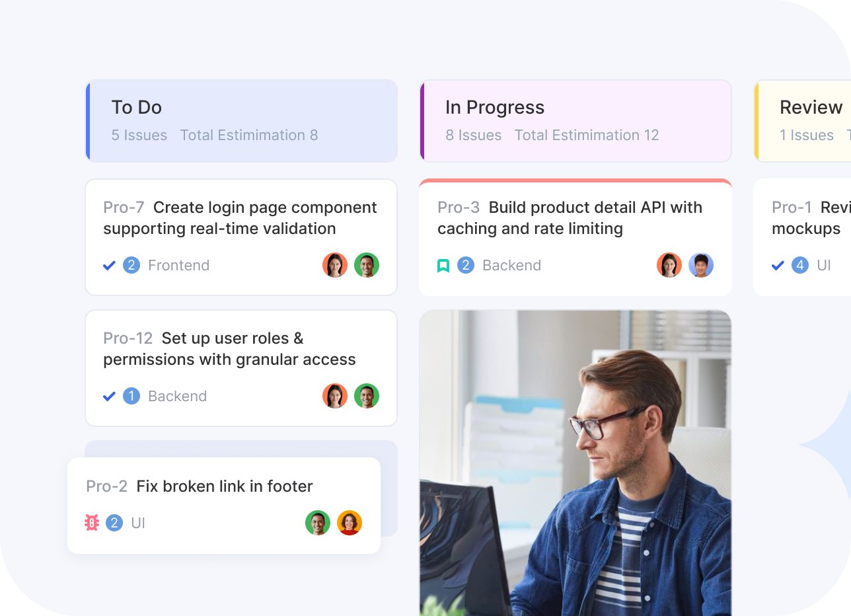The width and height of the screenshot is (851, 616).
Task: Open the photo attachment thumbnail in In Progress
Action: 575,463
